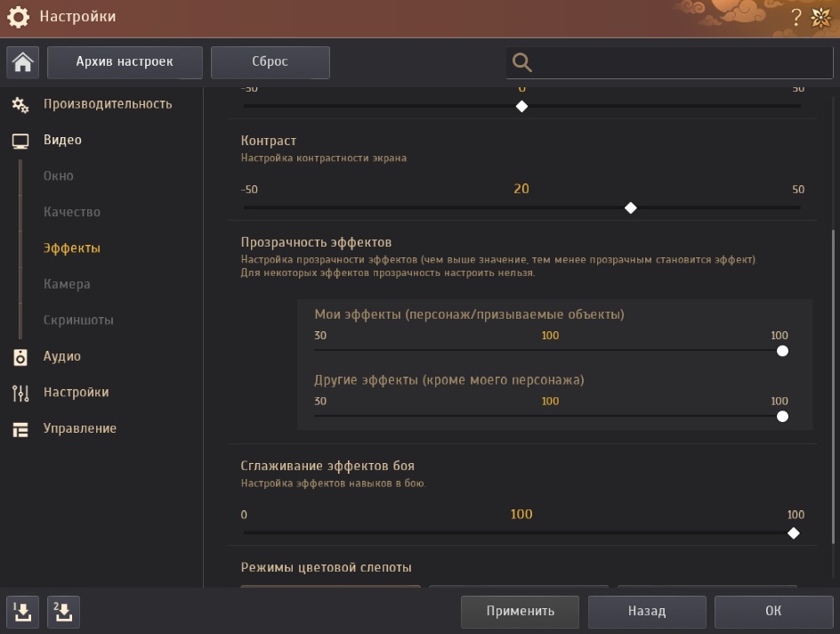
Task: Click the home icon button
Action: point(22,62)
